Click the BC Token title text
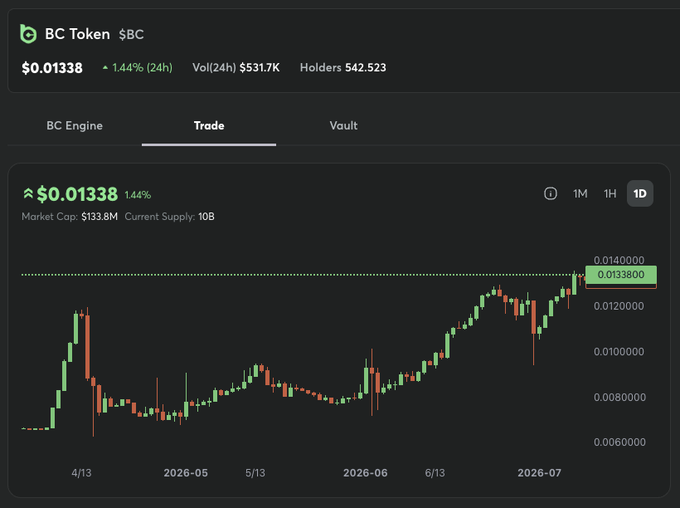The height and width of the screenshot is (508, 680). pyautogui.click(x=78, y=34)
